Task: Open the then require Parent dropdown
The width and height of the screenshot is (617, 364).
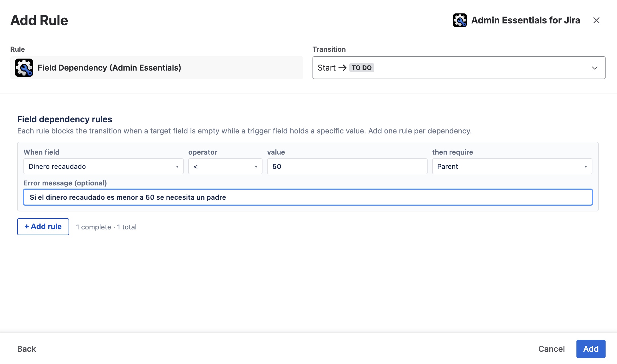Action: (x=512, y=166)
